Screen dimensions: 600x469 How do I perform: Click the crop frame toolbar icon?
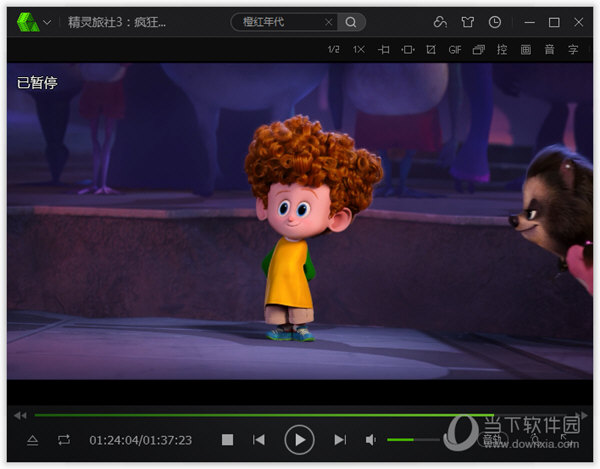431,49
